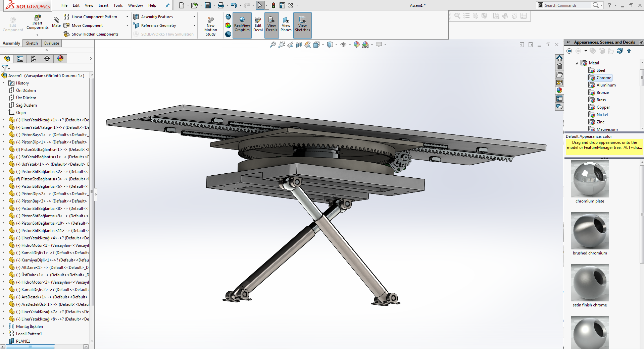Viewport: 644px width, 349px height.
Task: Click Zoom to Fit icon
Action: click(x=273, y=45)
